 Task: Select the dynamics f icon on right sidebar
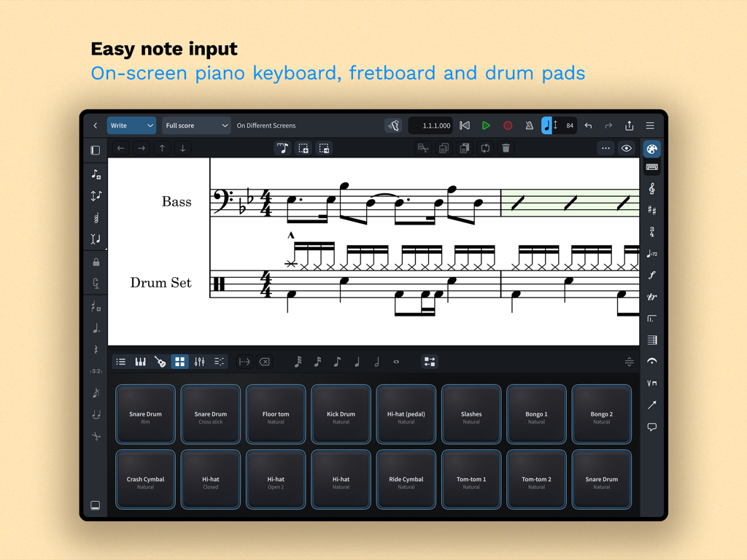pos(651,273)
